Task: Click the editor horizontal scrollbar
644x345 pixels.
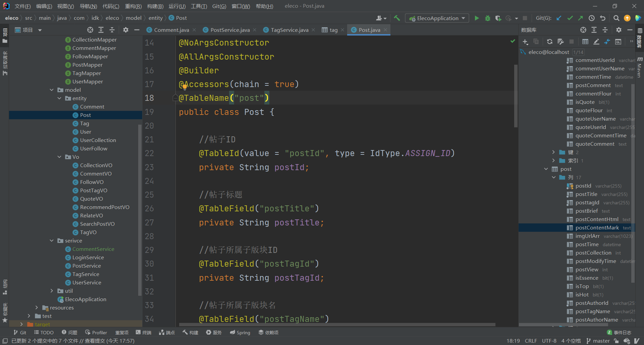Action: pyautogui.click(x=337, y=325)
